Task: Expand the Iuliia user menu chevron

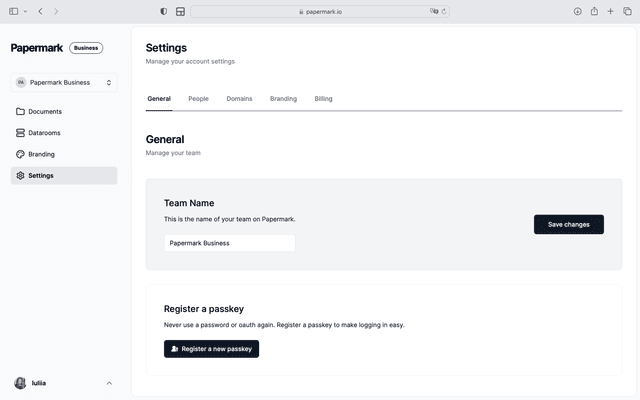Action: [109, 383]
